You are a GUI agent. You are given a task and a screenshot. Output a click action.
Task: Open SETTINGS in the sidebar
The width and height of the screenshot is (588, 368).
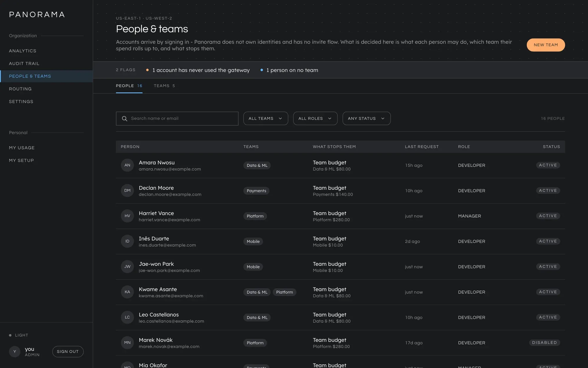pyautogui.click(x=46, y=102)
